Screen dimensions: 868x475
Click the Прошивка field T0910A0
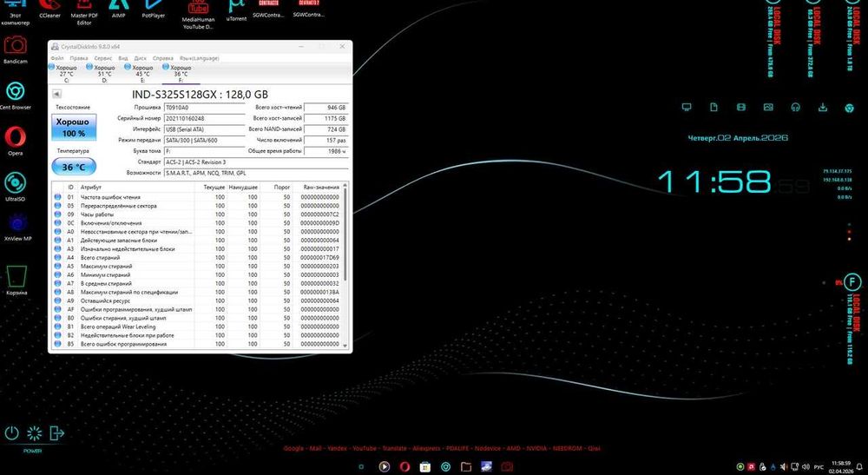204,108
